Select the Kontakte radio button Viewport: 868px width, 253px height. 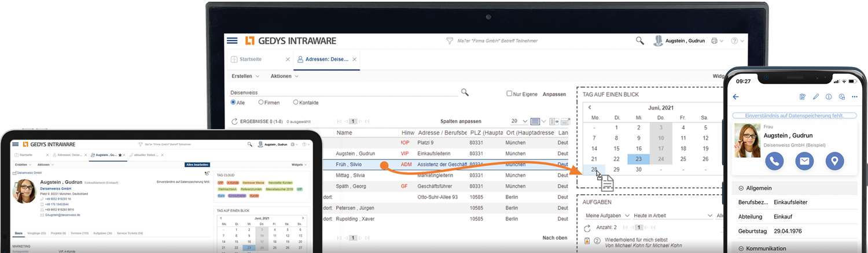tap(296, 102)
